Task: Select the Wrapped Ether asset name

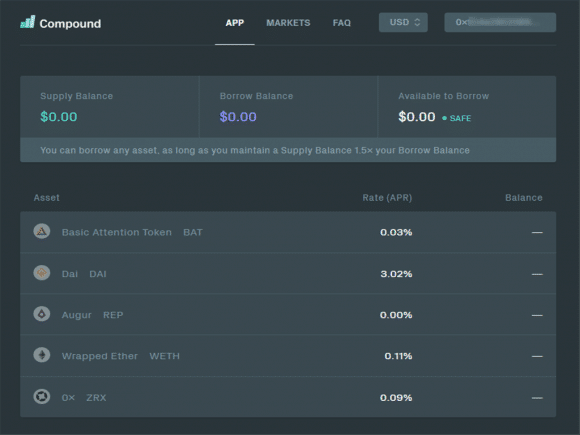Action: click(100, 356)
